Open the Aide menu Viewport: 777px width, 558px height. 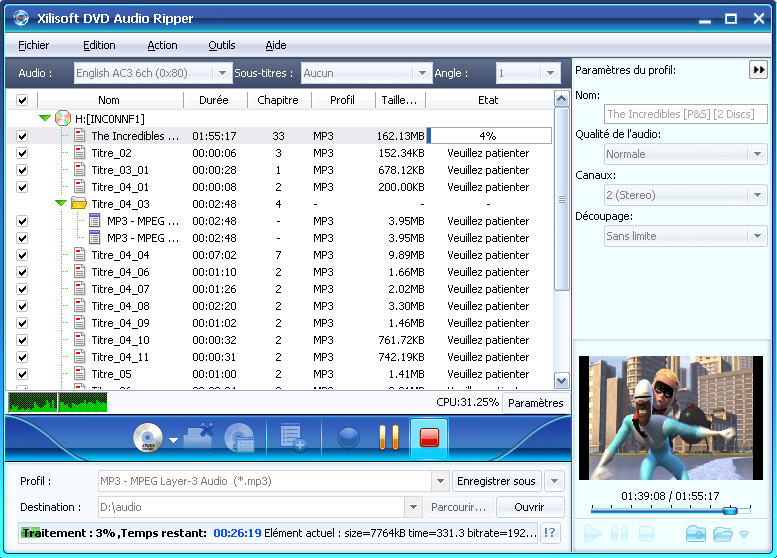276,45
